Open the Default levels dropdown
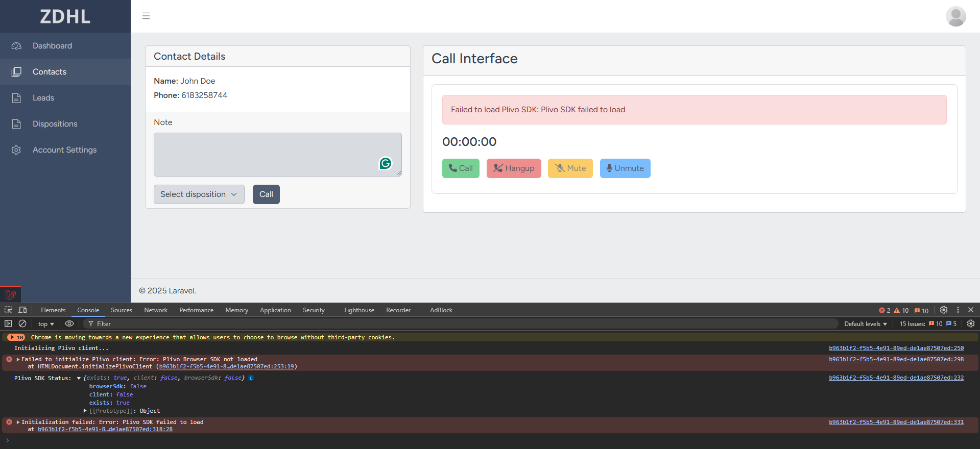The width and height of the screenshot is (980, 449). pos(865,323)
